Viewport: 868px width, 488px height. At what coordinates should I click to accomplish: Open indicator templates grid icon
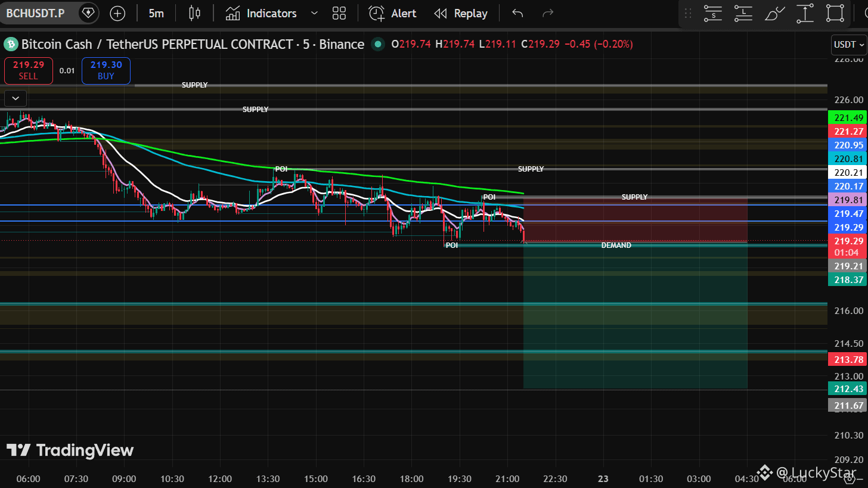pos(339,13)
